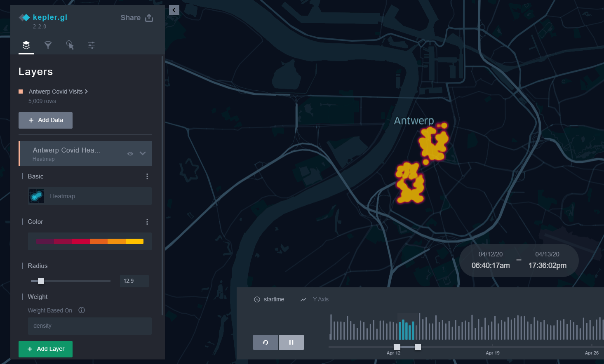Image resolution: width=604 pixels, height=364 pixels.
Task: Open the Base map settings icon
Action: coord(92,45)
